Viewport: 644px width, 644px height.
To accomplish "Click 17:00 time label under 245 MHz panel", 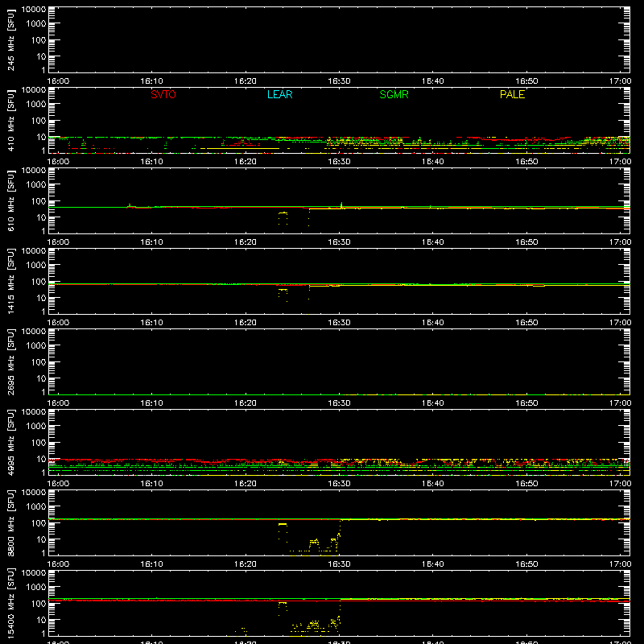I will tap(620, 81).
